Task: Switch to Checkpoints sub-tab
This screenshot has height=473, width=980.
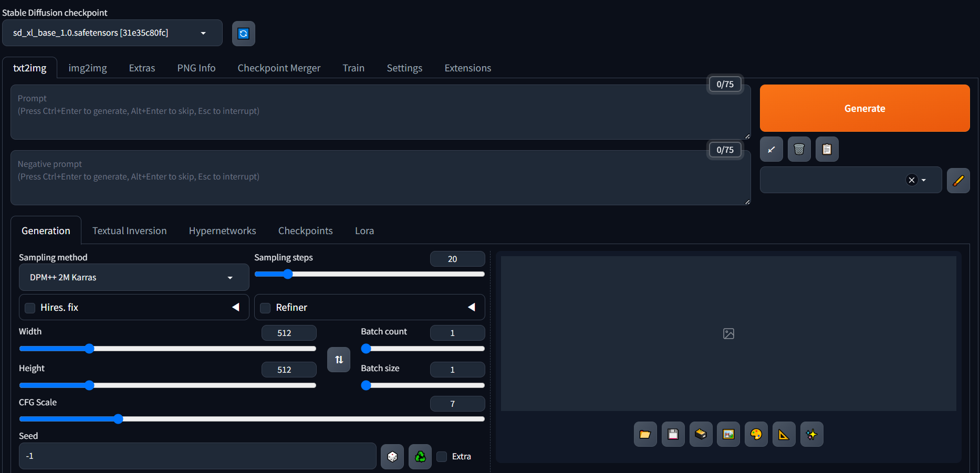Action: coord(306,231)
